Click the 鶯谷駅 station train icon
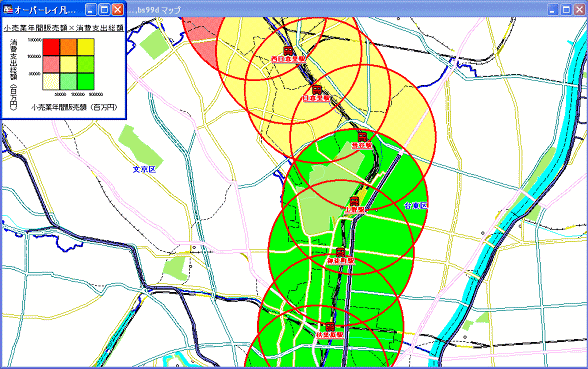588x369 pixels. pyautogui.click(x=362, y=137)
